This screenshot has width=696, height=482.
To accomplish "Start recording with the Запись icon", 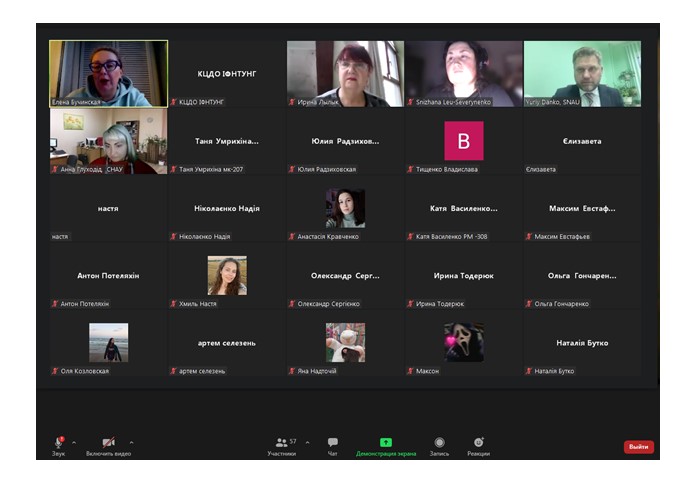I will pyautogui.click(x=439, y=442).
